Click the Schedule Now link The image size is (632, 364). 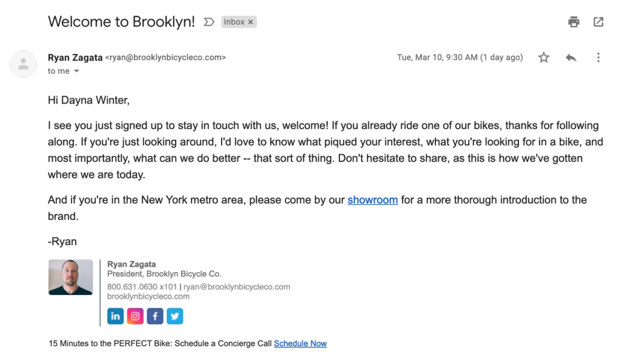pos(300,344)
